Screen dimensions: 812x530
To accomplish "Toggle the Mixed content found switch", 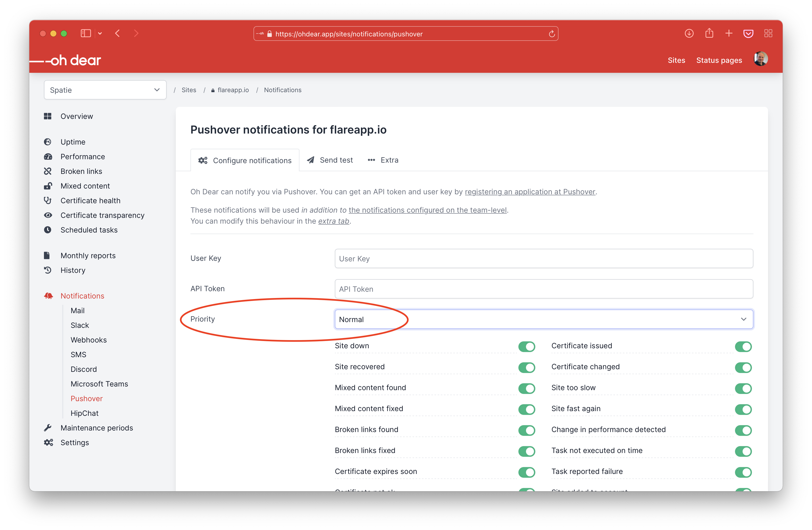I will 527,387.
